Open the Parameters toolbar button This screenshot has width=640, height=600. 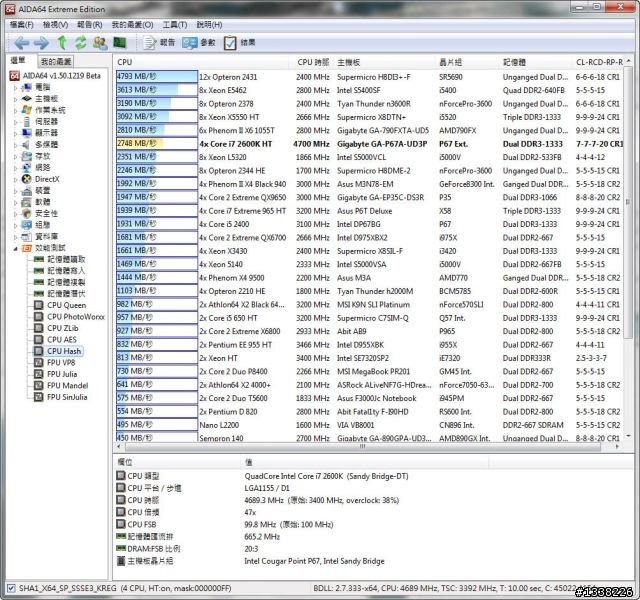pos(199,42)
